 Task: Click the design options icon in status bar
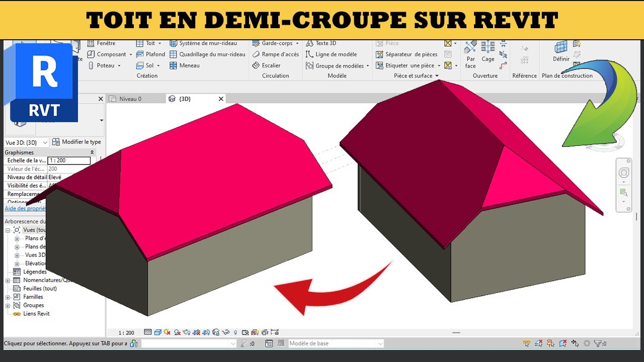(x=269, y=344)
